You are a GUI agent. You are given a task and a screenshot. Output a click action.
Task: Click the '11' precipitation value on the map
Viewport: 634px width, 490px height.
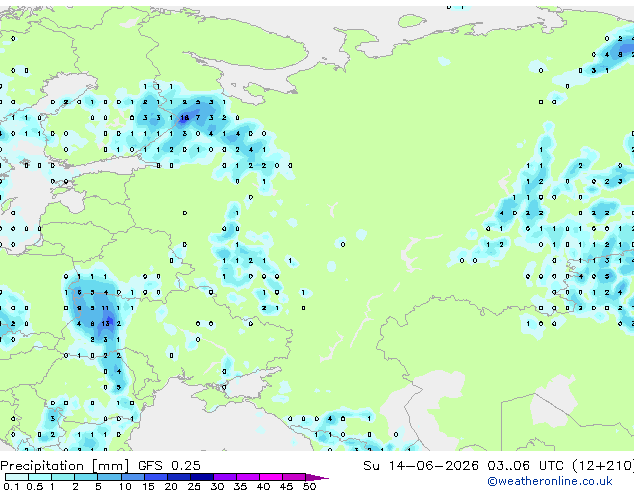(x=105, y=308)
